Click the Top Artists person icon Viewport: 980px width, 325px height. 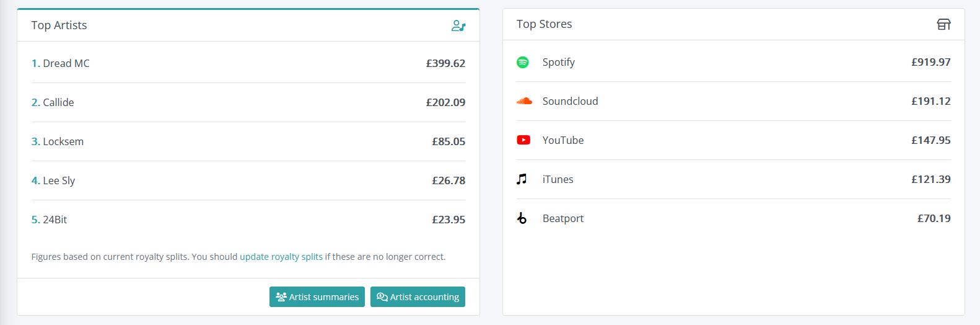[458, 25]
